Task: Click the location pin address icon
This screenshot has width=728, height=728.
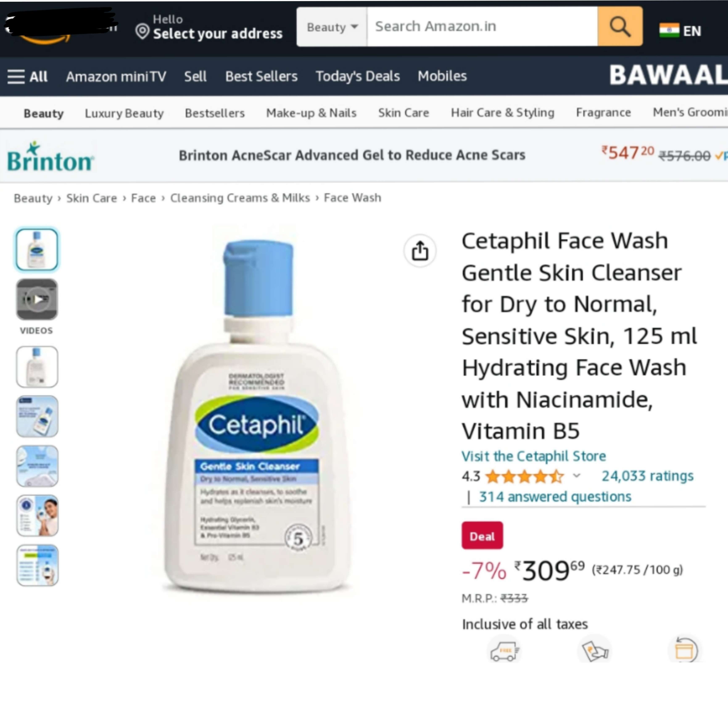Action: 142,31
